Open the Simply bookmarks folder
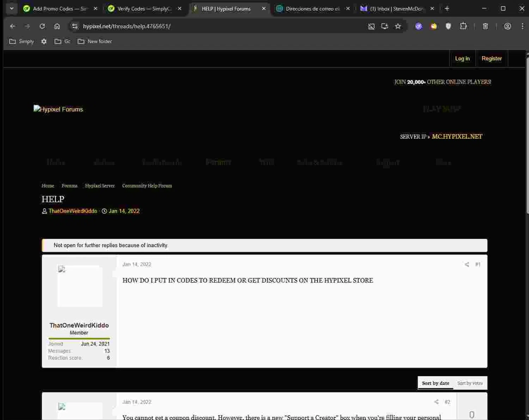Image resolution: width=529 pixels, height=420 pixels. tap(22, 41)
